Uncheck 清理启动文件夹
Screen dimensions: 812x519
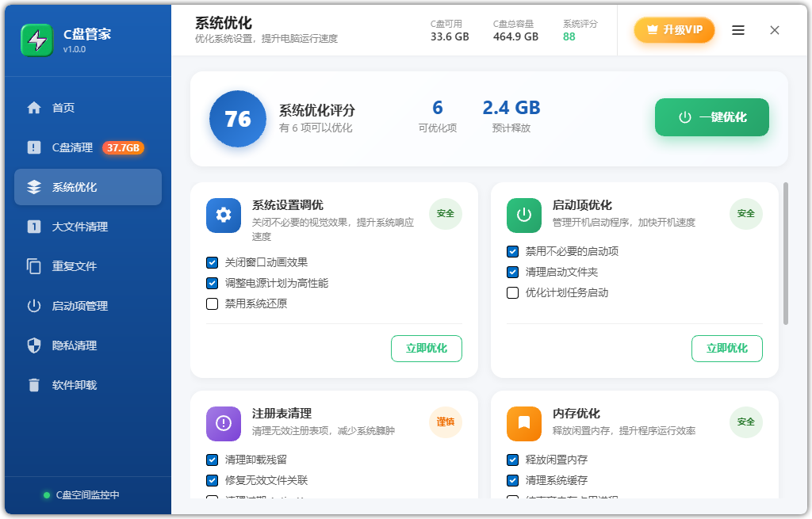pyautogui.click(x=513, y=272)
